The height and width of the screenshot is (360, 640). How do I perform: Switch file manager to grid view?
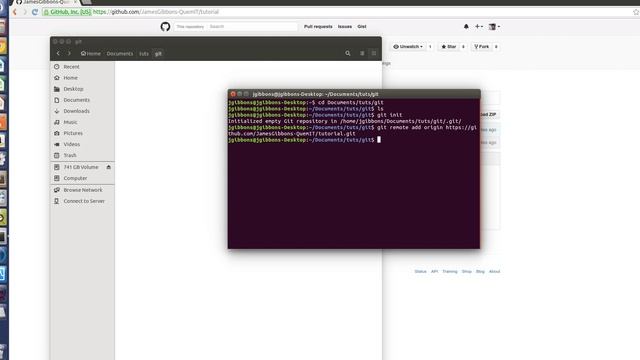373,53
